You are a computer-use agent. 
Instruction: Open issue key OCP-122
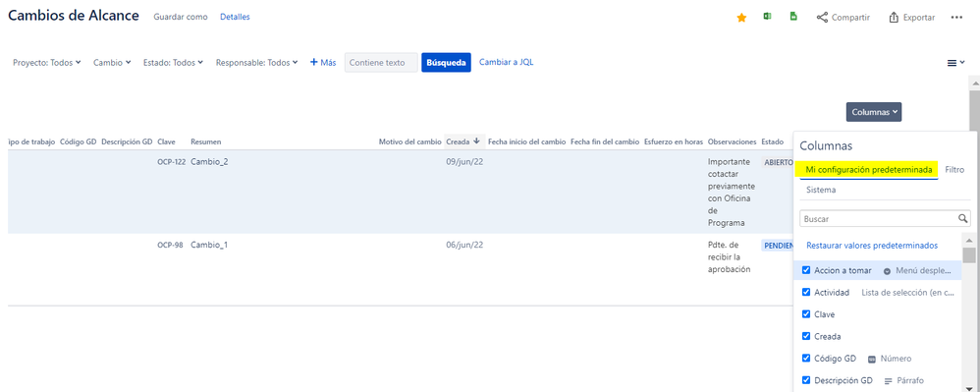point(171,161)
